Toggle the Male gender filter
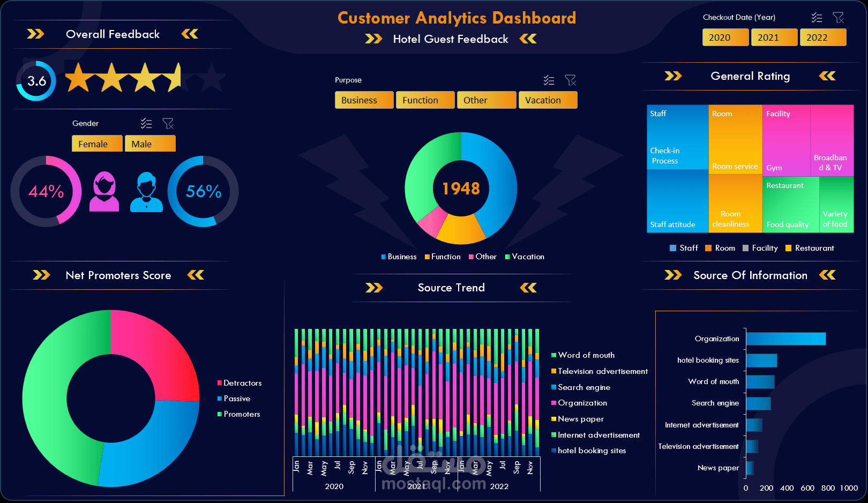Image resolution: width=868 pixels, height=503 pixels. (x=150, y=144)
